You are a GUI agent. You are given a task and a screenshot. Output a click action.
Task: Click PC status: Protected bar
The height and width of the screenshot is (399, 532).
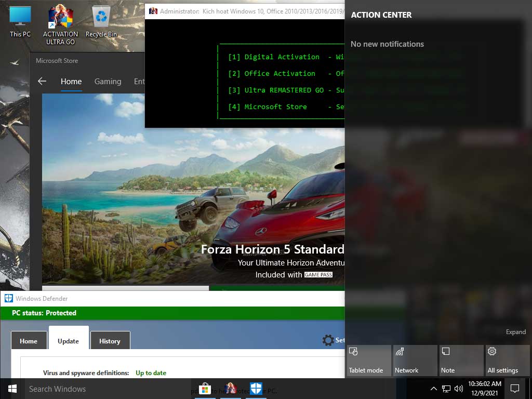(172, 313)
